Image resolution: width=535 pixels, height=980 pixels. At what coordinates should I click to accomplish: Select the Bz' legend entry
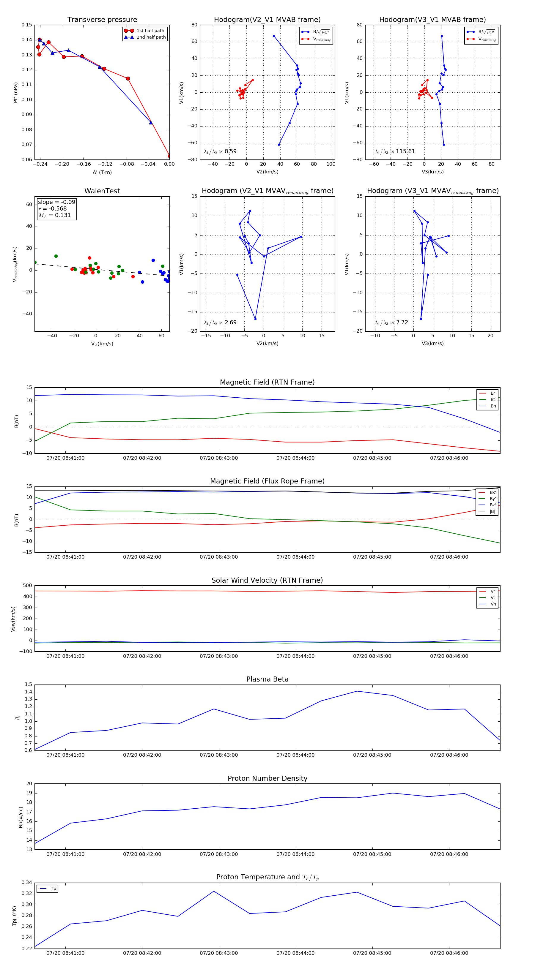click(487, 505)
